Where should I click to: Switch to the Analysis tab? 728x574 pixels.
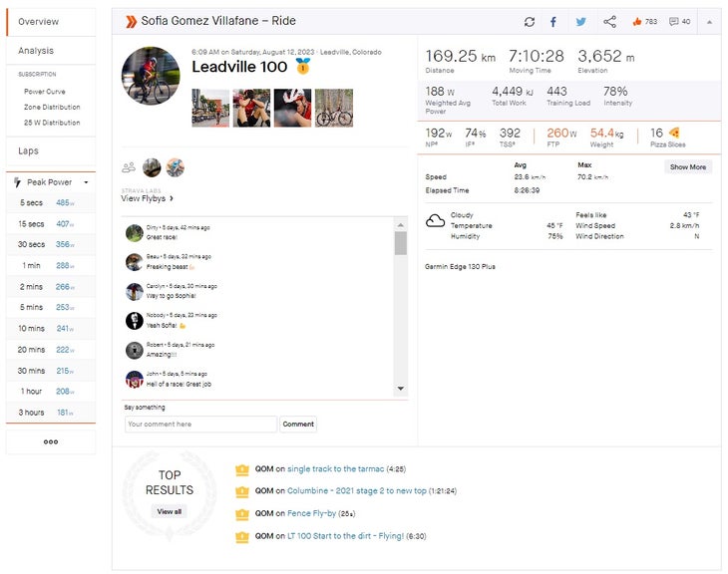[x=36, y=51]
